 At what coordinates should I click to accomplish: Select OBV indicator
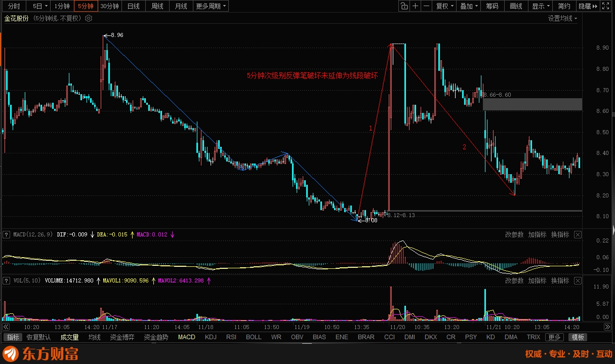297,337
